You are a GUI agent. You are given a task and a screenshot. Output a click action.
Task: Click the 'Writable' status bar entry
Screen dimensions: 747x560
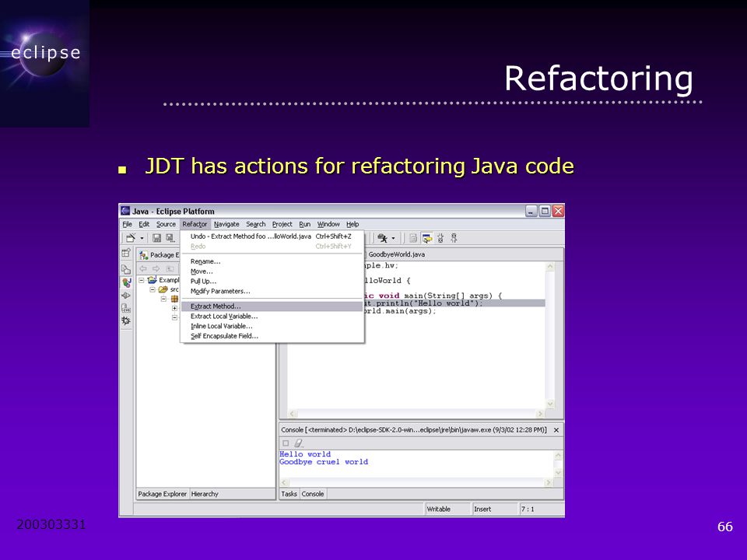(x=438, y=509)
